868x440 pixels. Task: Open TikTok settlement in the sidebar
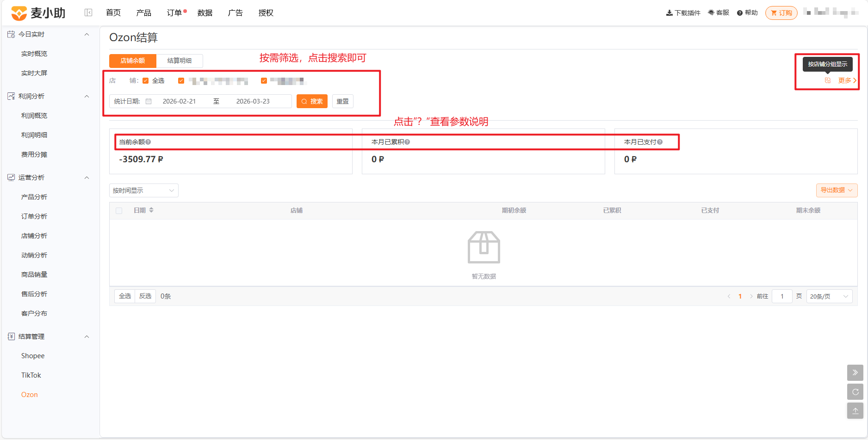[31, 375]
